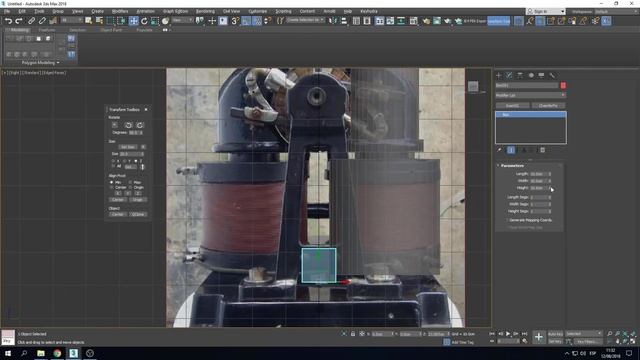
Task: Click the Length value field
Action: pos(539,174)
